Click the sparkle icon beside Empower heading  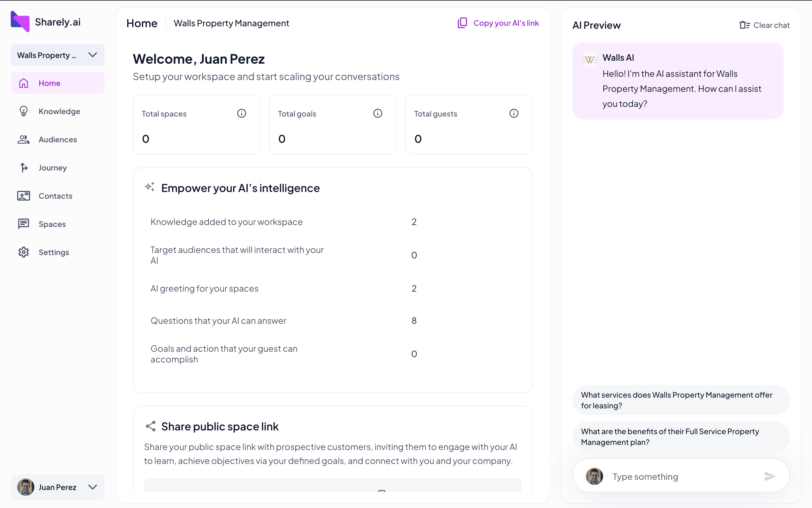[150, 187]
